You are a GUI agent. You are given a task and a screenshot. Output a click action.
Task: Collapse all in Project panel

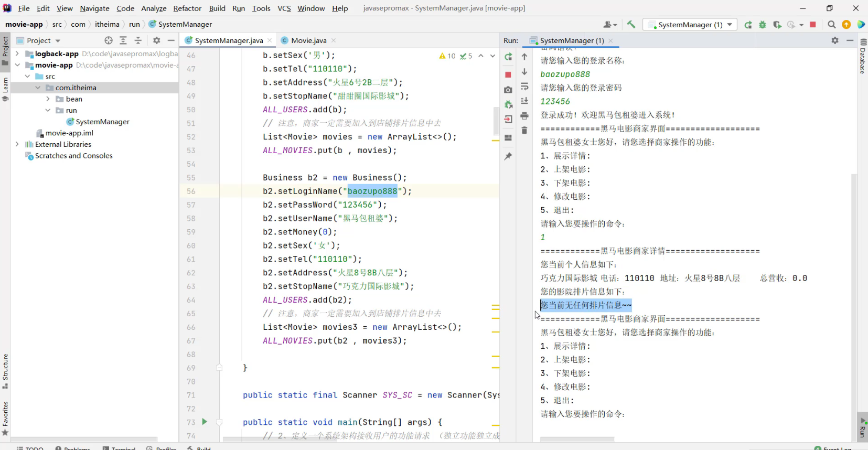(138, 40)
